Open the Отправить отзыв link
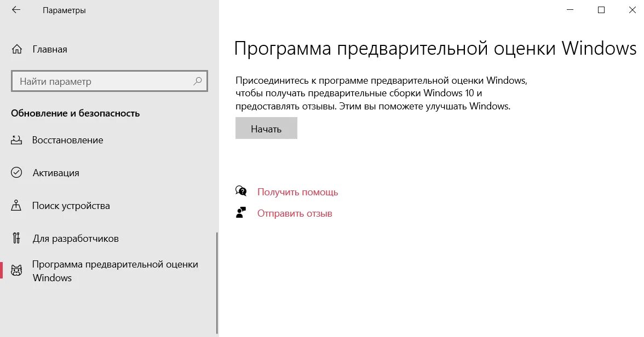This screenshot has width=644, height=337. [x=295, y=213]
